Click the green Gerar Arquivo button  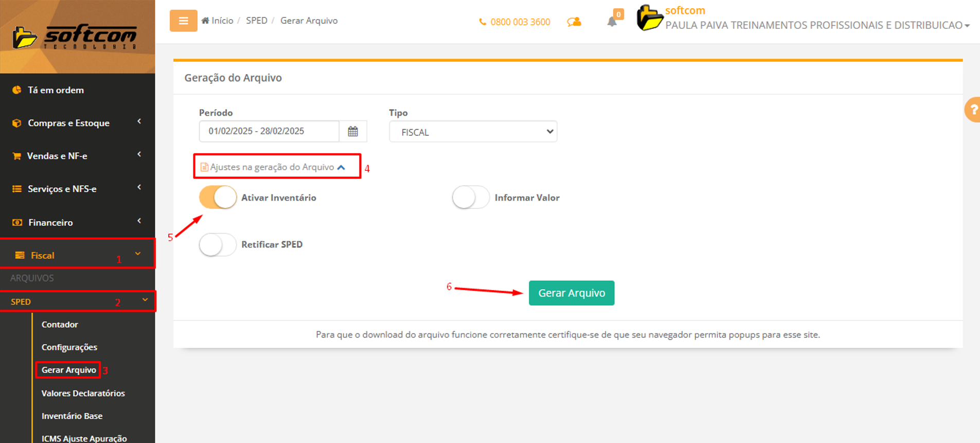point(571,293)
